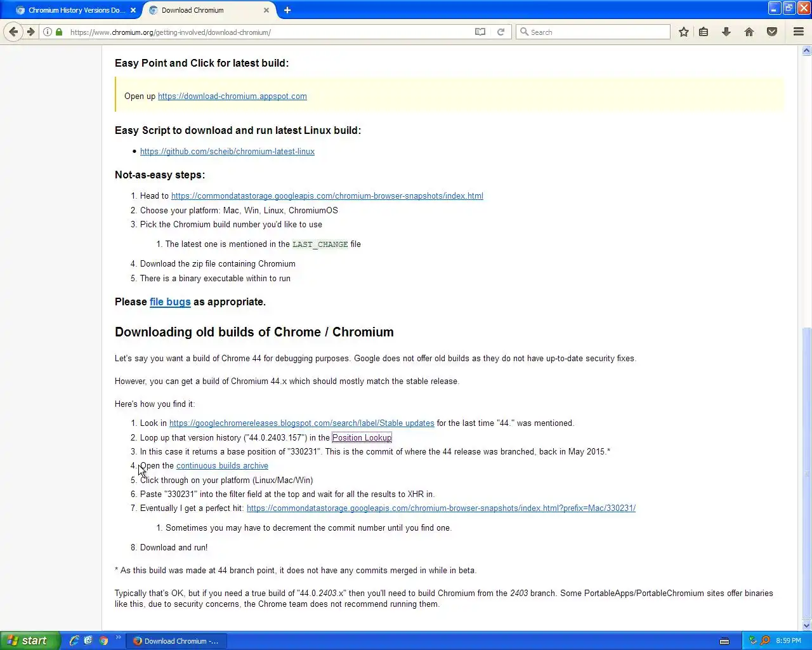Click the 'Download and run!' list item
The height and width of the screenshot is (650, 812).
tap(174, 548)
